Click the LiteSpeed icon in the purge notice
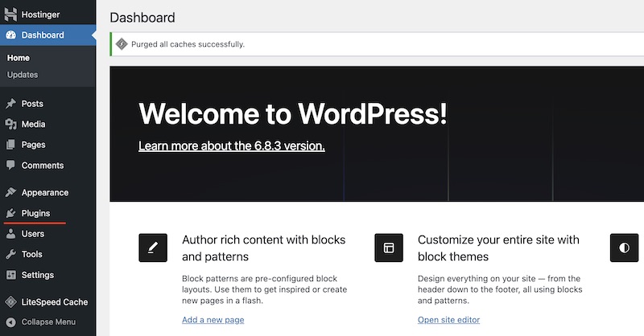Screen dimensions: 644x336 tap(122, 44)
